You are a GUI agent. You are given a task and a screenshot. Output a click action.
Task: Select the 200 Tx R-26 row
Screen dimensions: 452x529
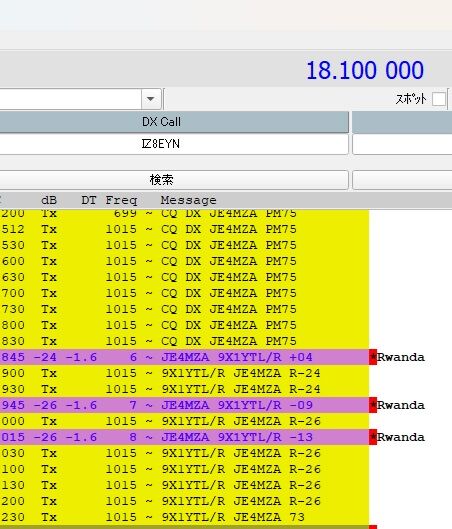pyautogui.click(x=185, y=501)
